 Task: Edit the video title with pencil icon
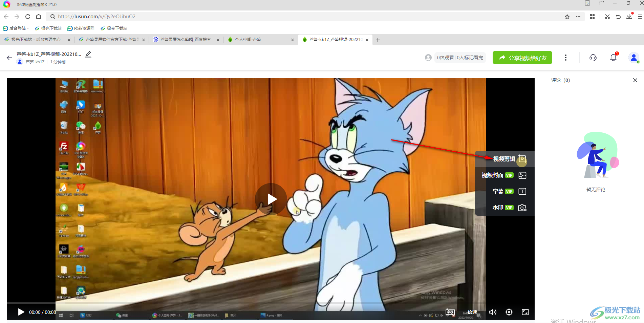pyautogui.click(x=88, y=54)
